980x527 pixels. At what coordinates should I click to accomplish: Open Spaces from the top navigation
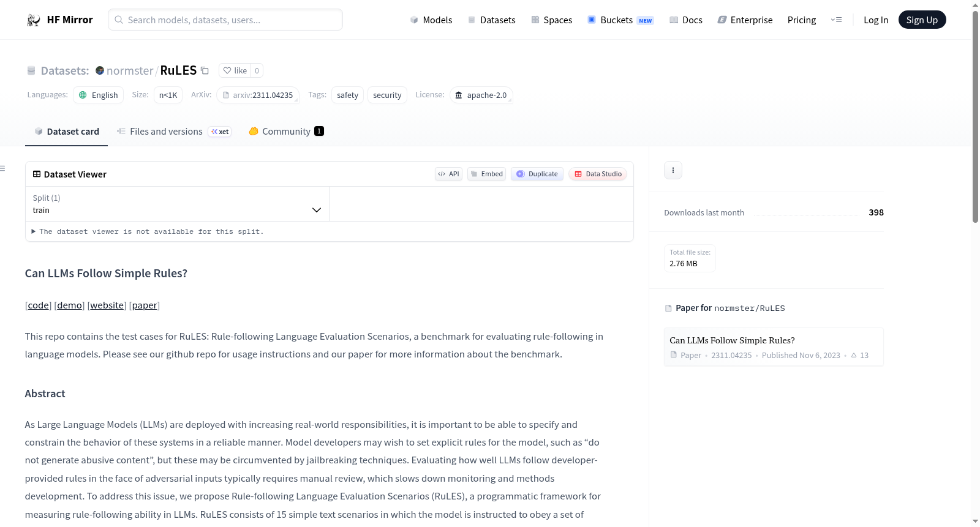point(552,20)
